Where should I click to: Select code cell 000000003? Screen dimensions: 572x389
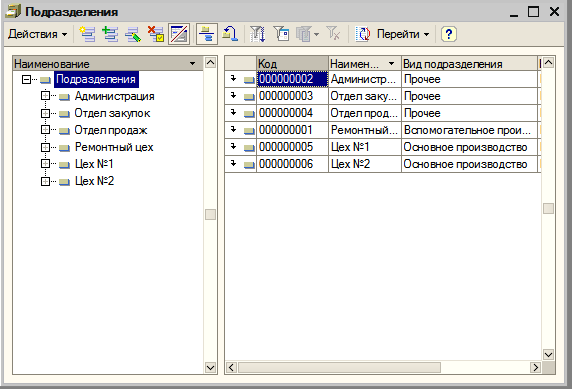292,96
